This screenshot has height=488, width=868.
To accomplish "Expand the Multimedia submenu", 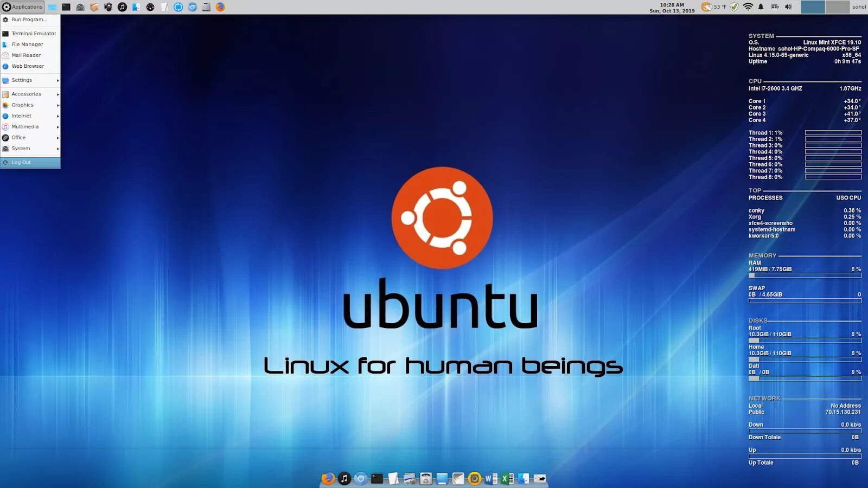I will pos(30,127).
